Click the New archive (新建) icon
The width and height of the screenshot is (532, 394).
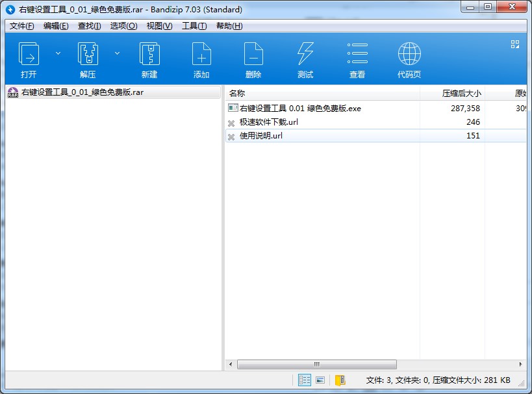tap(149, 54)
